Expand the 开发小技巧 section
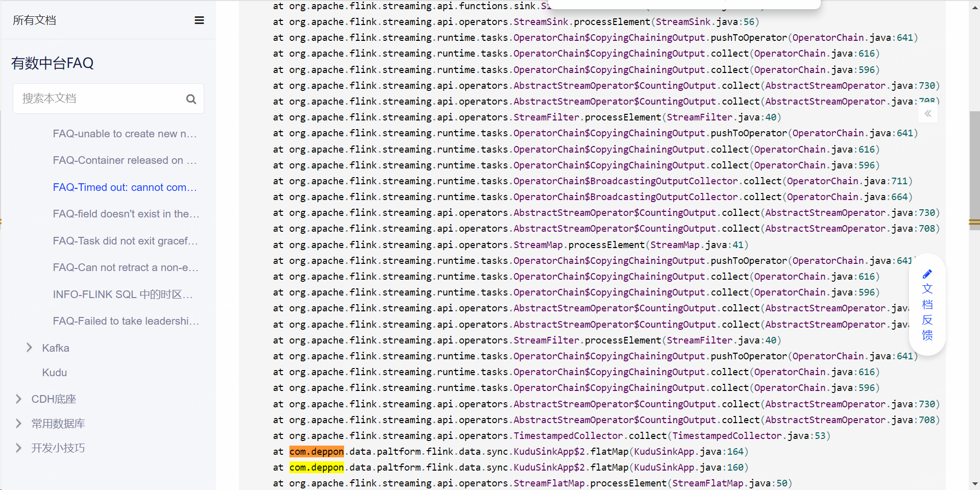This screenshot has width=980, height=490. click(18, 448)
